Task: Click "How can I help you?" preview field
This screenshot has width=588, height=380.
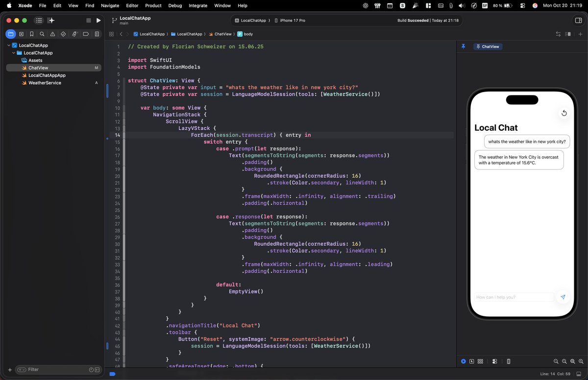Action: coord(514,297)
